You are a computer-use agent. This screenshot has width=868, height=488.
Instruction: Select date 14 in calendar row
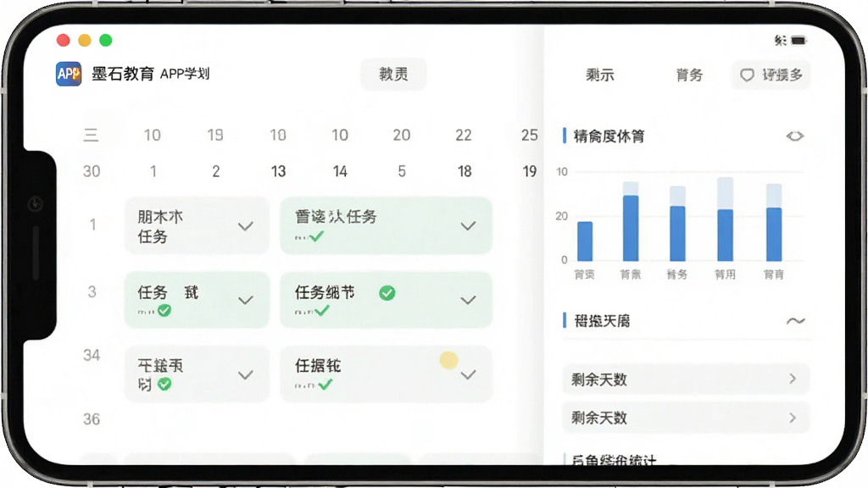(340, 171)
